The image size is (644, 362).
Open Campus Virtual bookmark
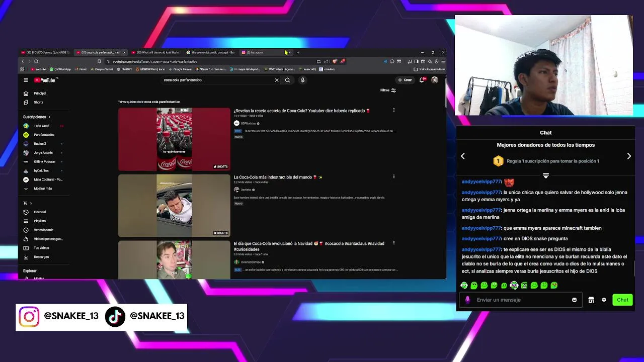(101, 69)
